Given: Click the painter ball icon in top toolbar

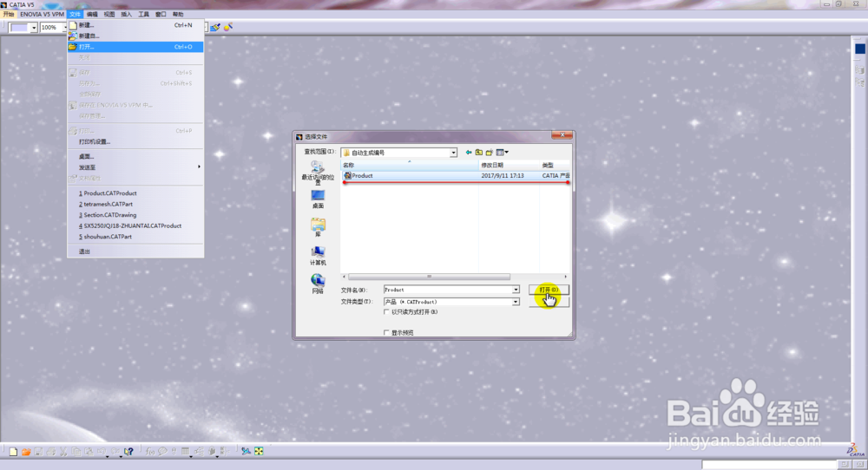Looking at the screenshot, I should (227, 27).
